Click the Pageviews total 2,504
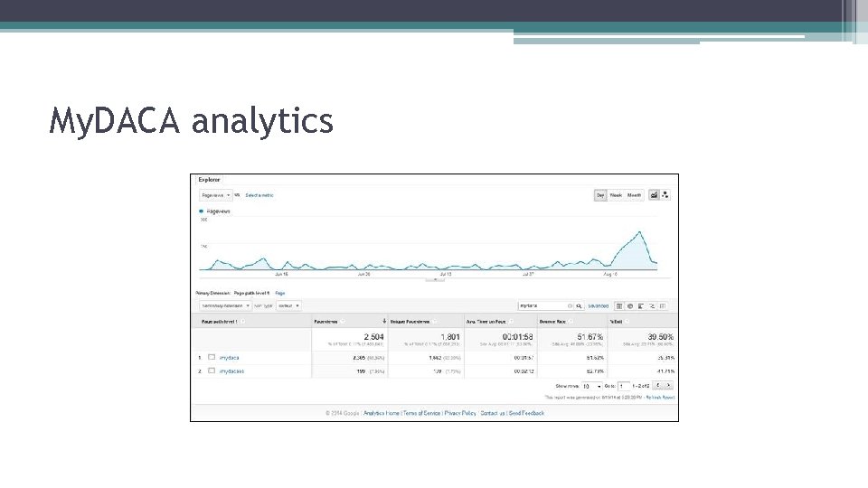 click(373, 337)
